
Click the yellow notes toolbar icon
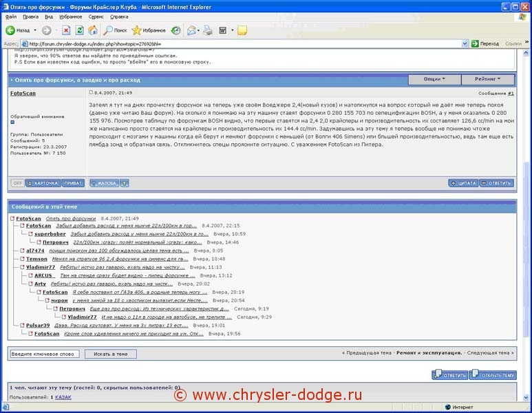[242, 30]
